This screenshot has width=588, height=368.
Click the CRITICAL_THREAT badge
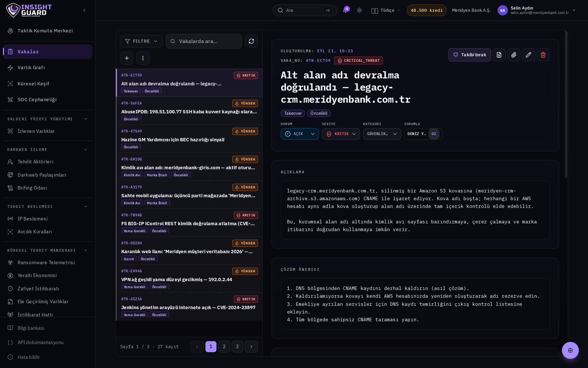(359, 61)
